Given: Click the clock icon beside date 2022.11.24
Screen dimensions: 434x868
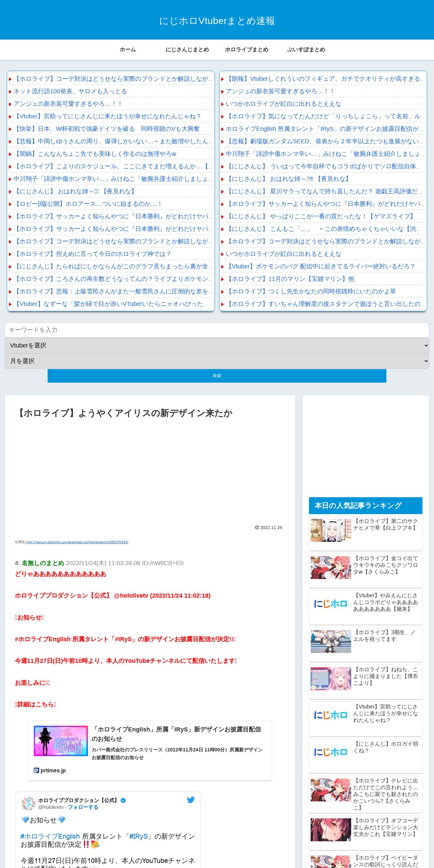Looking at the screenshot, I should [257, 527].
